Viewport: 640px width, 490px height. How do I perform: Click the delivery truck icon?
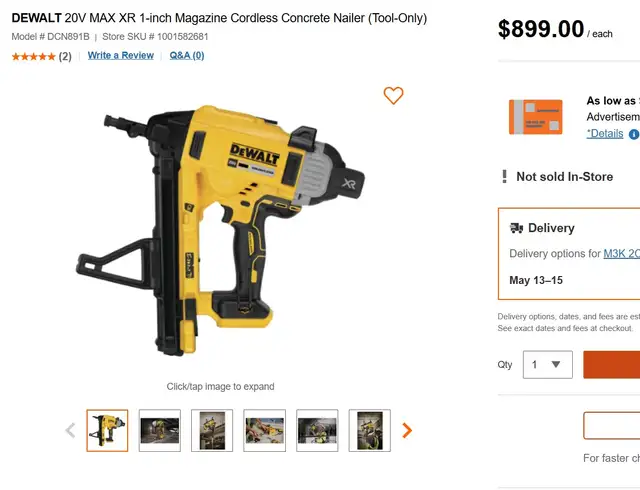pyautogui.click(x=516, y=228)
